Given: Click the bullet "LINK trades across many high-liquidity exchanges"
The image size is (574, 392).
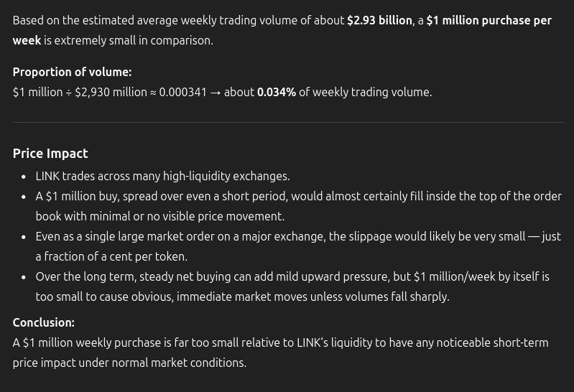Looking at the screenshot, I should point(162,176).
